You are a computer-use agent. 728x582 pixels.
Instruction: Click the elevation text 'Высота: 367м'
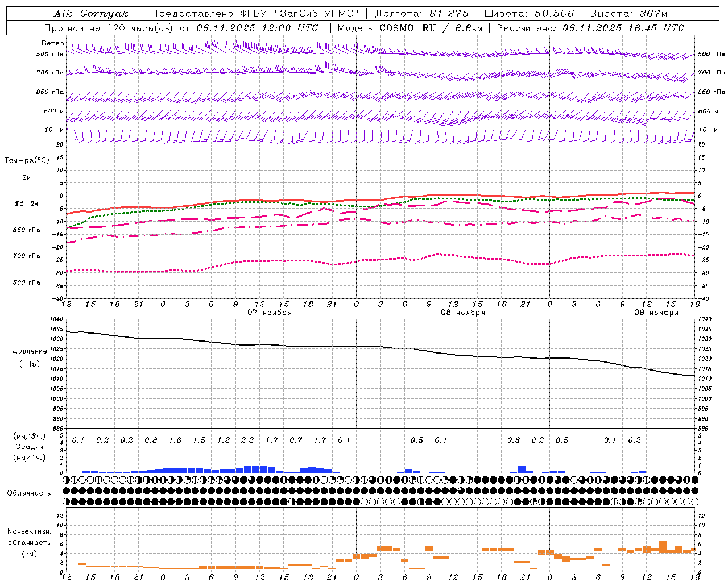[x=628, y=14]
